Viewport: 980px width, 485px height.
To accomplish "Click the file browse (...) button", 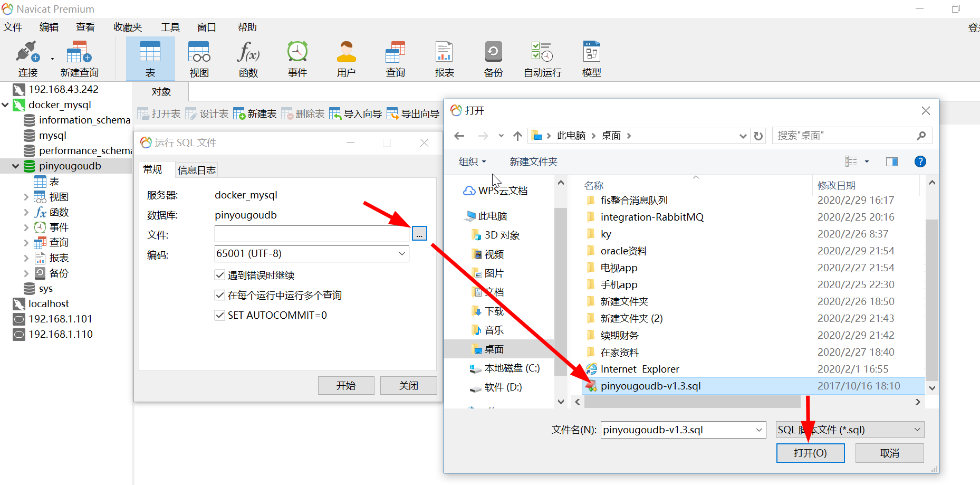I will tap(419, 234).
